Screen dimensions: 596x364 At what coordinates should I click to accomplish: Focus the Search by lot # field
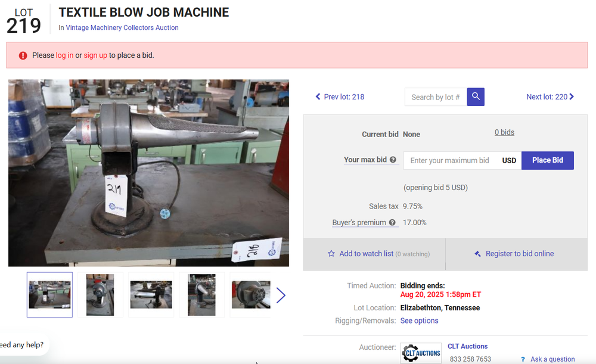point(436,97)
